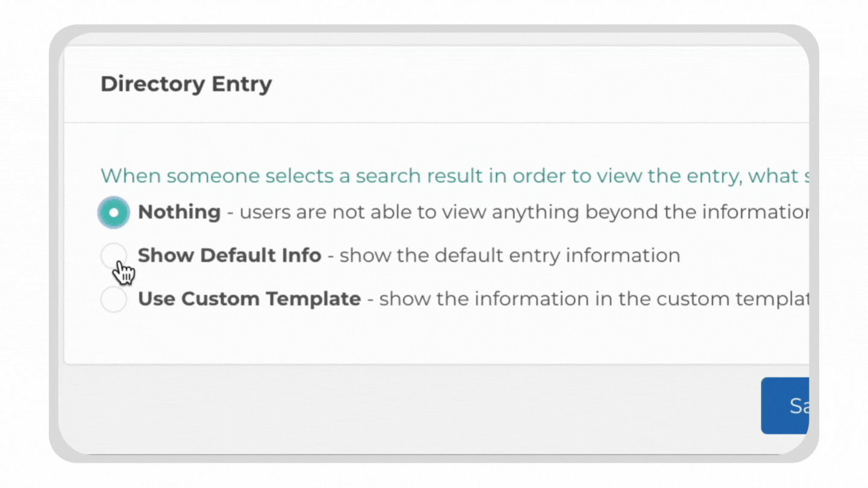Viewport: 868px width, 488px height.
Task: Click the bold Nothing label
Action: pyautogui.click(x=179, y=212)
